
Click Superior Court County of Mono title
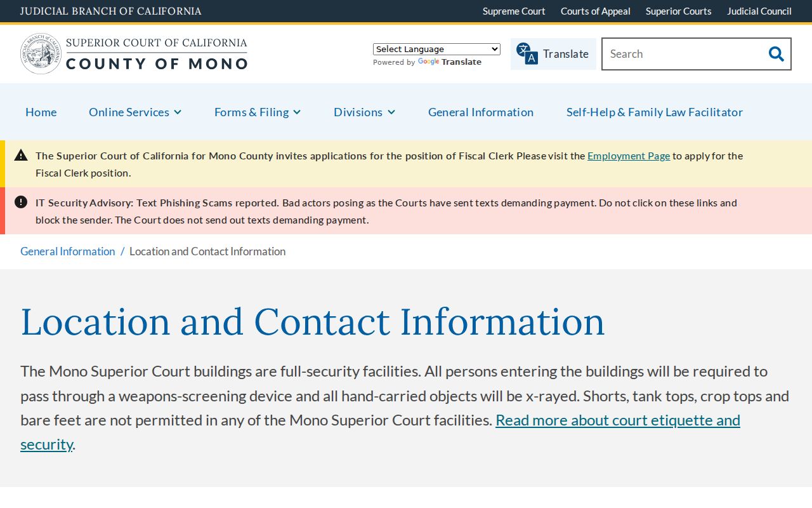coord(157,54)
